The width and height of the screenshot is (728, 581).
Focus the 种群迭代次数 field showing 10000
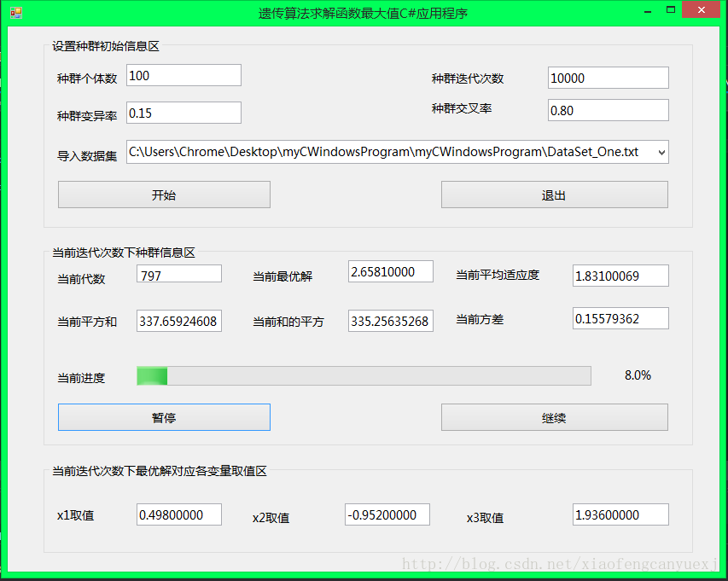pos(609,78)
